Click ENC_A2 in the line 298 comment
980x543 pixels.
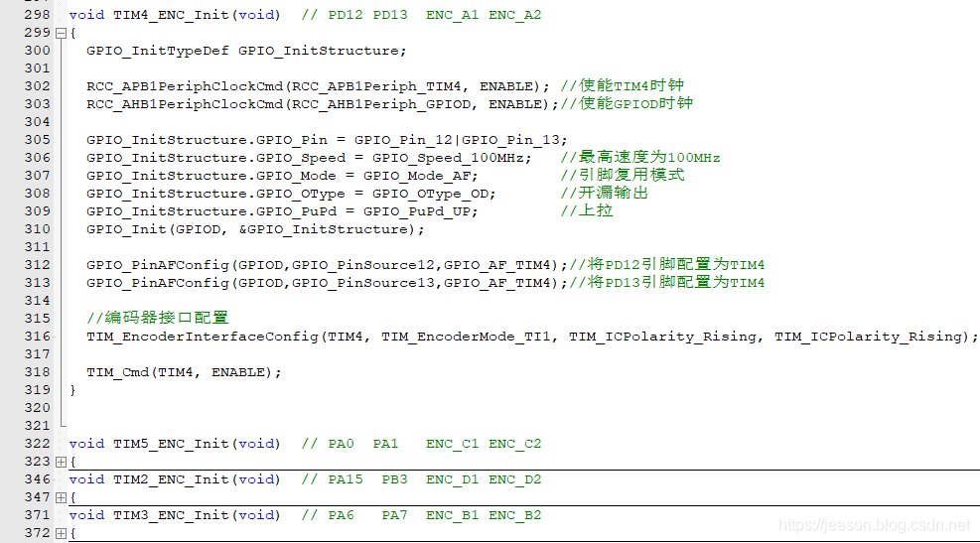pos(515,15)
